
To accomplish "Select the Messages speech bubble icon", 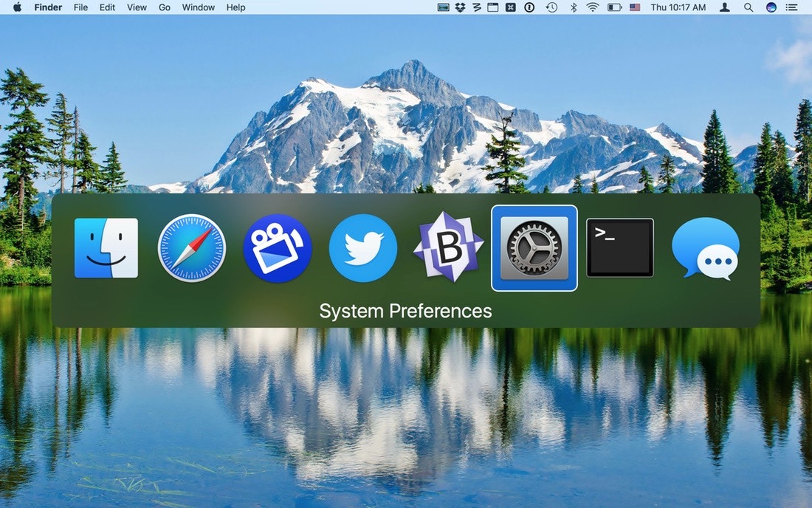I will 705,249.
